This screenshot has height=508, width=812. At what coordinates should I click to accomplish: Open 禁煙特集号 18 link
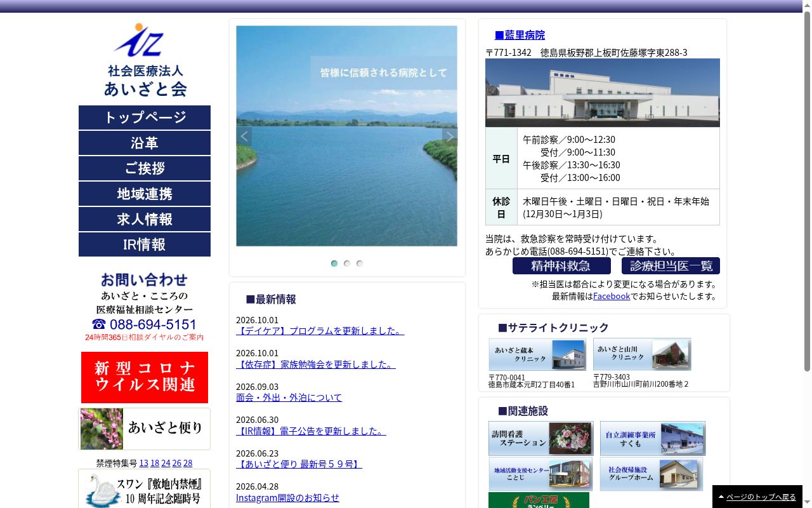click(155, 463)
